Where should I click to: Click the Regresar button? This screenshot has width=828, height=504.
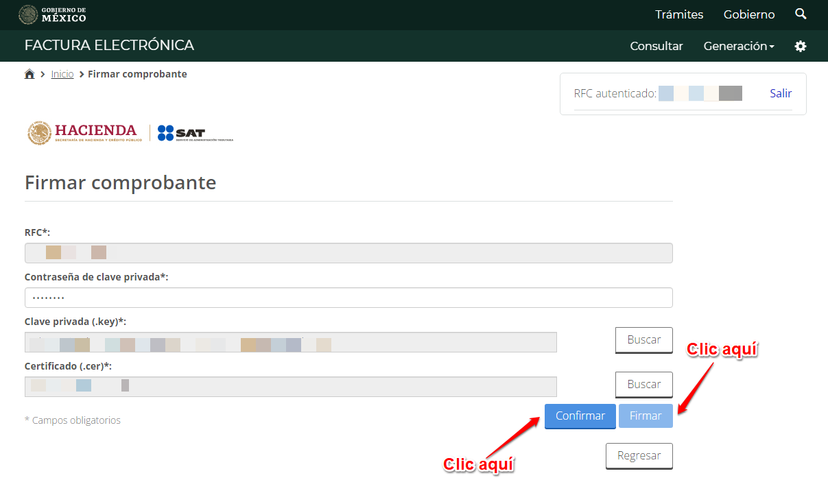coord(639,456)
